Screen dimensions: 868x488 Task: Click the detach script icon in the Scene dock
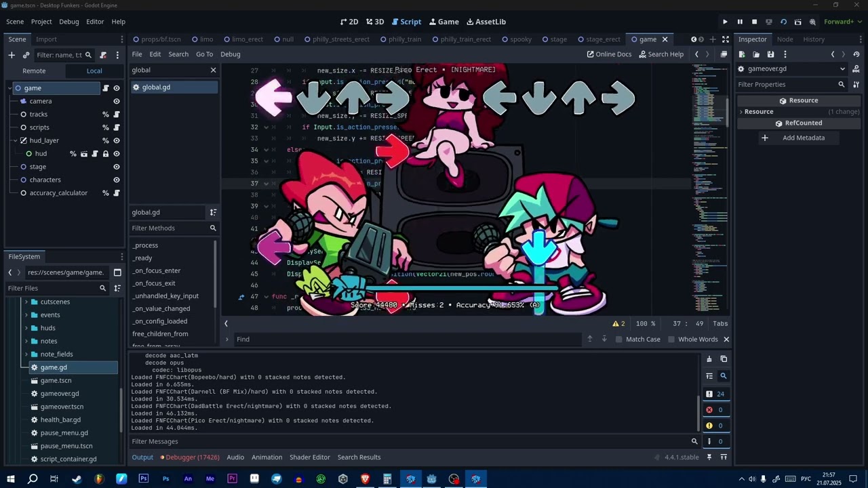pos(103,55)
